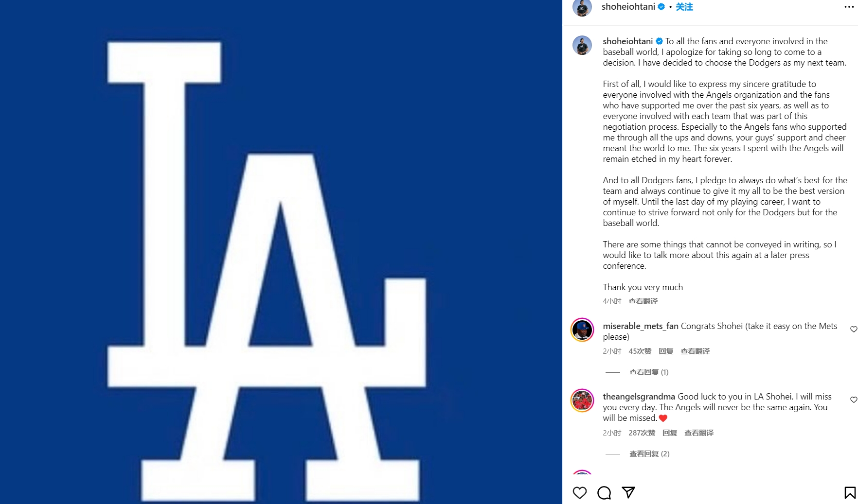Click 查看翻译 under the post caption
Image resolution: width=858 pixels, height=504 pixels.
(643, 301)
